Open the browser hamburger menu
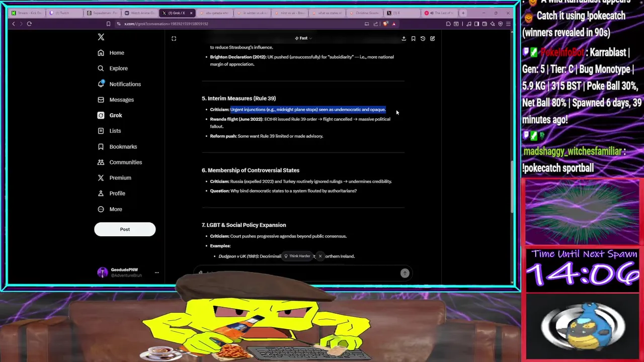Viewport: 644px width, 362px height. tap(508, 24)
